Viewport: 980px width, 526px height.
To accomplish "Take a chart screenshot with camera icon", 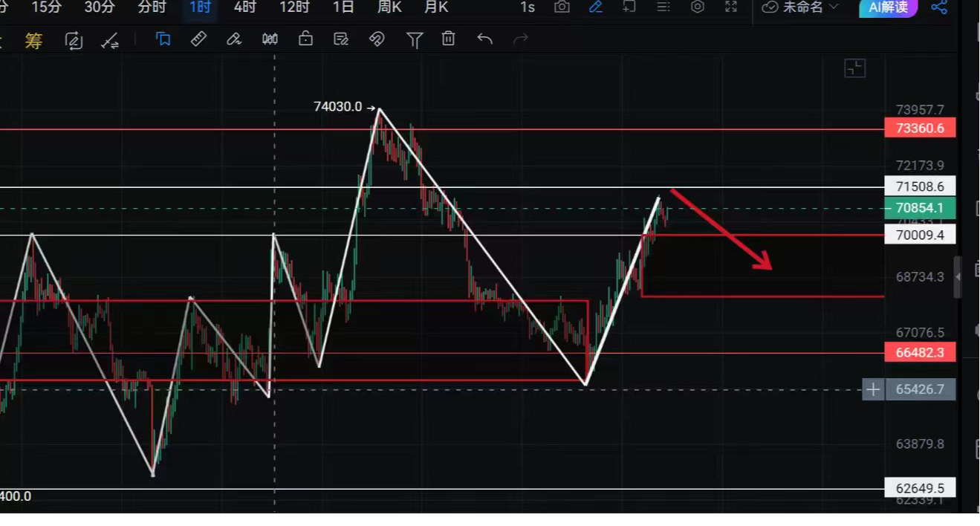I will pos(562,7).
